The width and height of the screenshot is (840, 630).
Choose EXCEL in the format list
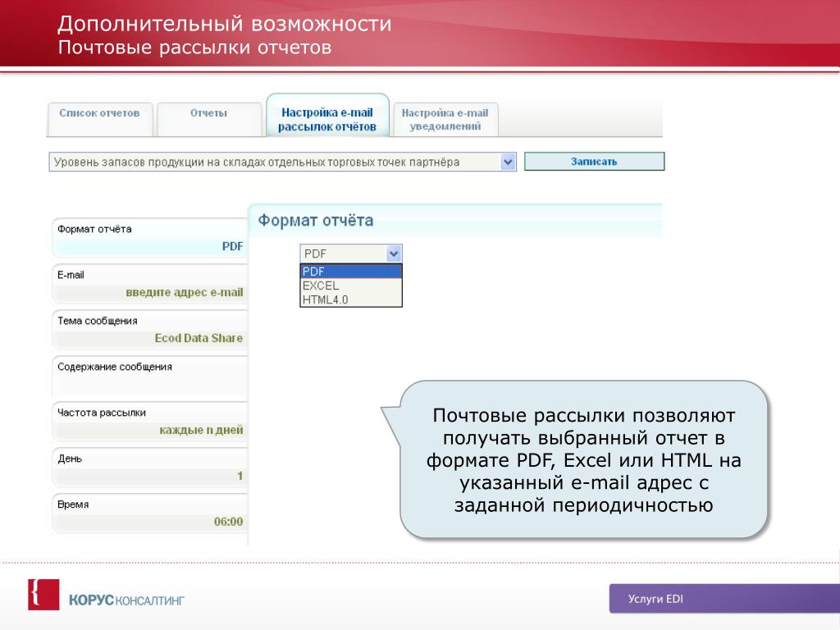click(x=351, y=285)
